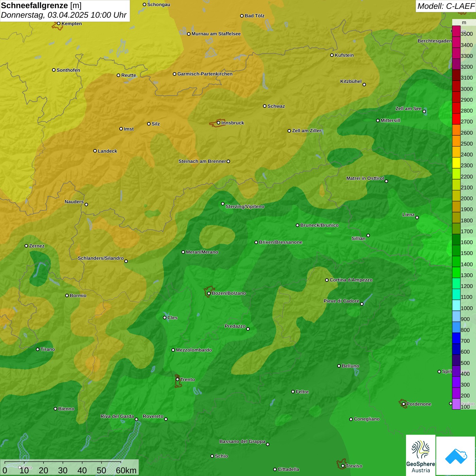Image resolution: width=476 pixels, height=476 pixels.
Task: Select the Bormio marker dot
Action: [67, 295]
